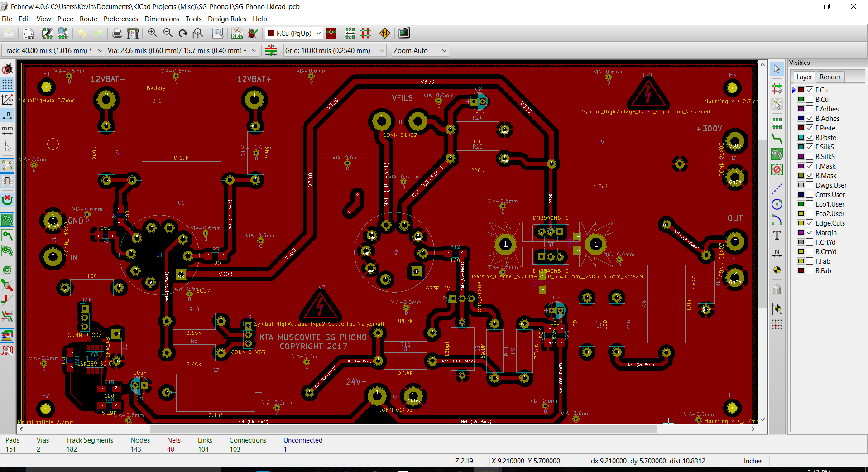Click the B.Paste layer color swatch
The width and height of the screenshot is (868, 472).
tap(801, 137)
